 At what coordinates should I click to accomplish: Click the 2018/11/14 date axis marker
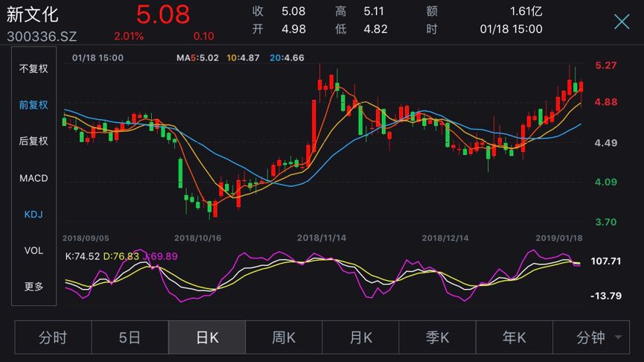point(322,238)
